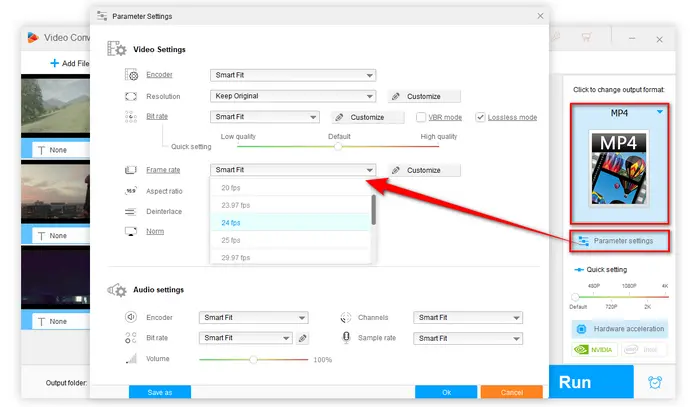
Task: Click the Hardware acceleration button
Action: [620, 329]
